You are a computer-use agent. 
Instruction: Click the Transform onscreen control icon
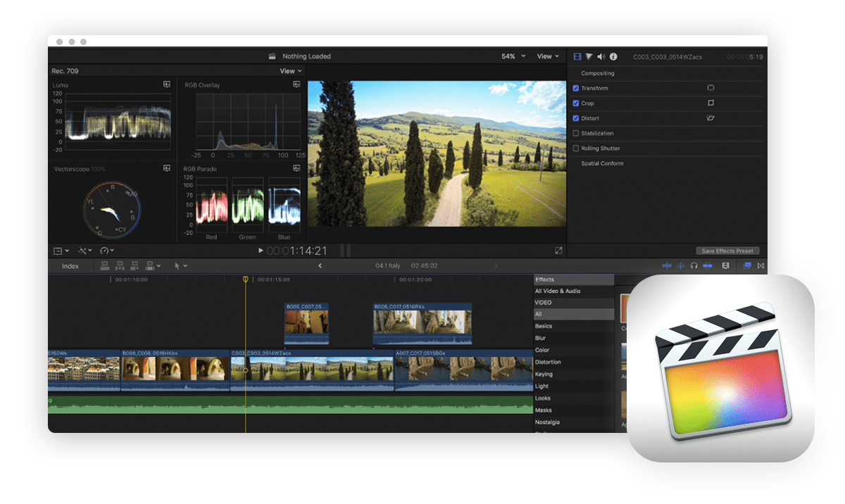click(x=711, y=88)
